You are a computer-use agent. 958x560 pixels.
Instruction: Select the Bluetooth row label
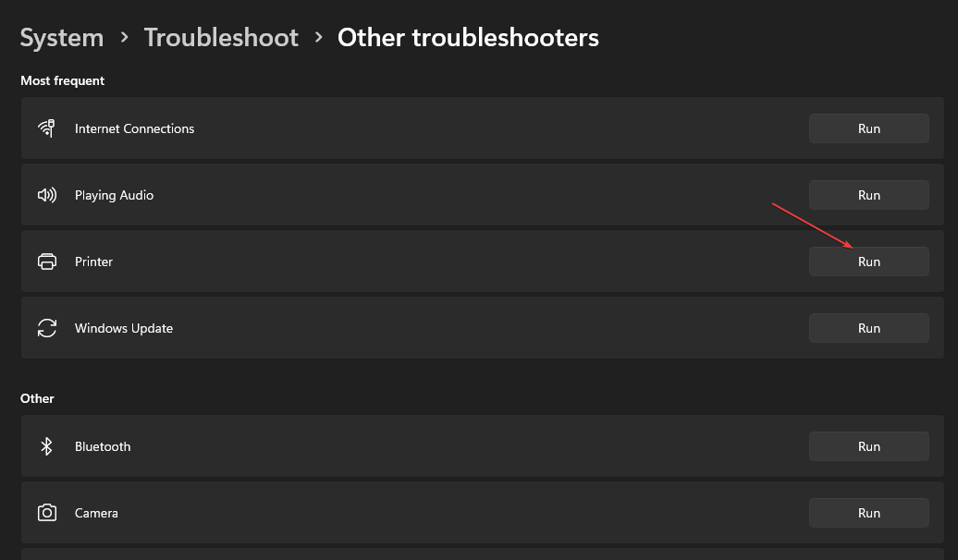(x=103, y=446)
